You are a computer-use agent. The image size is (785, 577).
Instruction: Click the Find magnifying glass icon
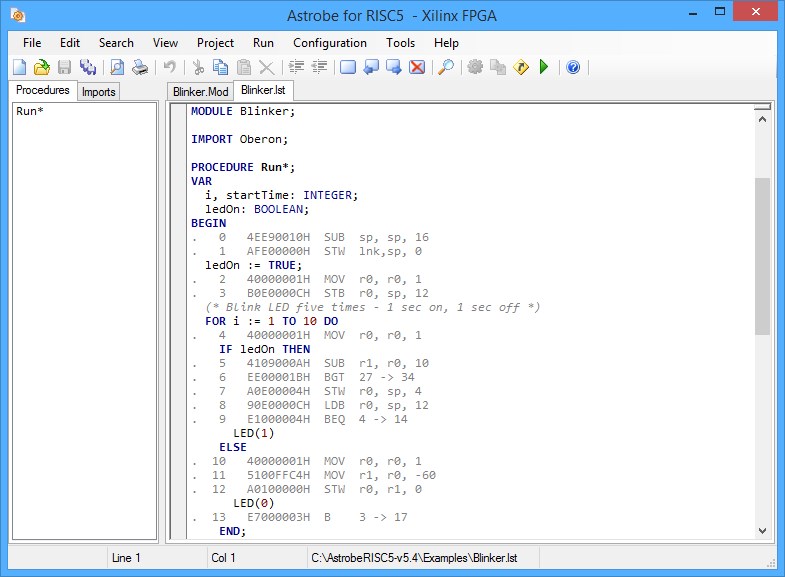(446, 67)
